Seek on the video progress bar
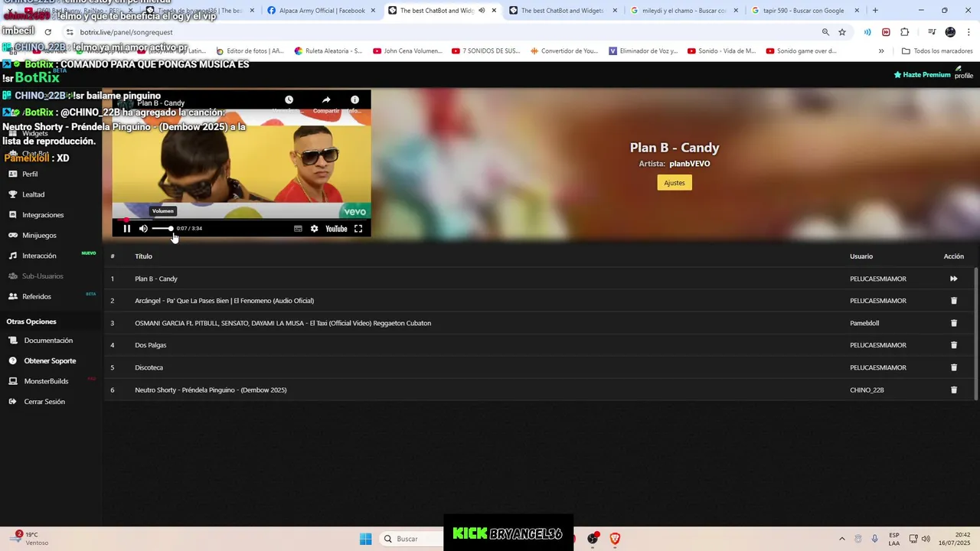Viewport: 980px width, 551px height. (241, 220)
